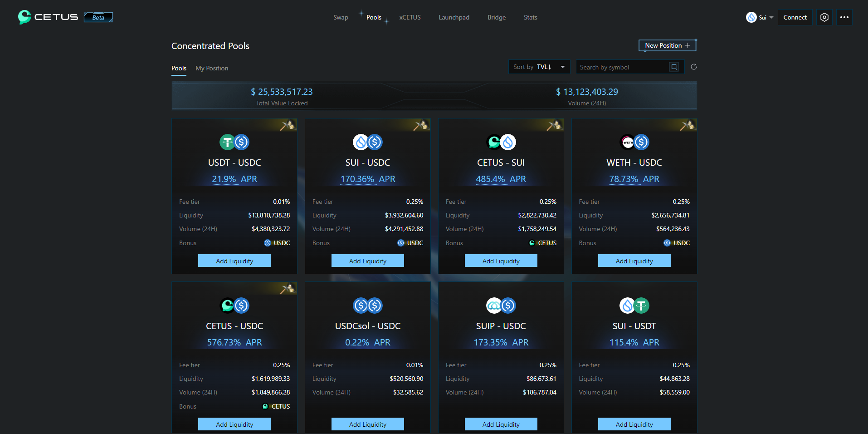
Task: Select the Pools nav item
Action: pos(374,17)
